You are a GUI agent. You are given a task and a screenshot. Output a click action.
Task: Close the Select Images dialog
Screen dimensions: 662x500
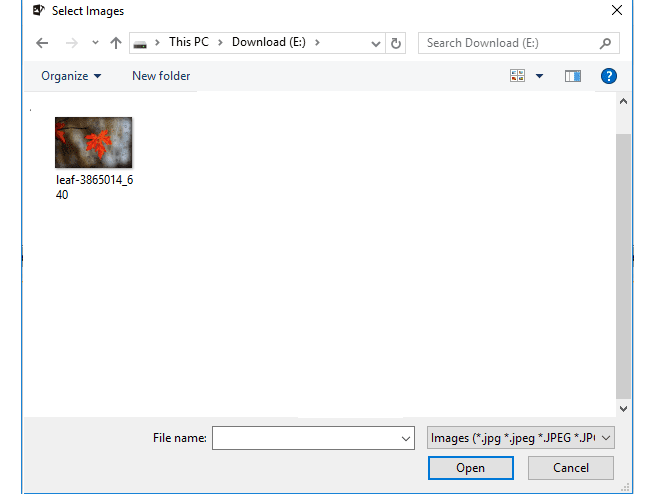pos(617,11)
